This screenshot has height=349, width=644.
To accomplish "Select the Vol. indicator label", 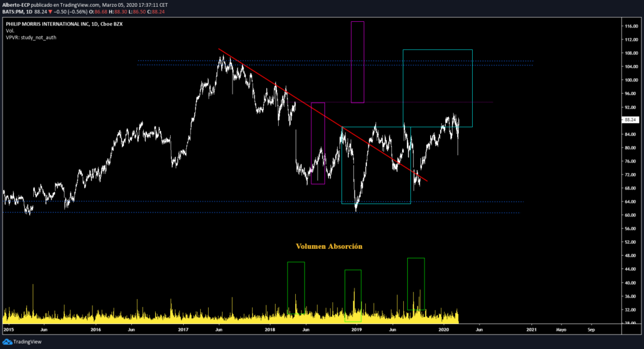I will tap(10, 31).
